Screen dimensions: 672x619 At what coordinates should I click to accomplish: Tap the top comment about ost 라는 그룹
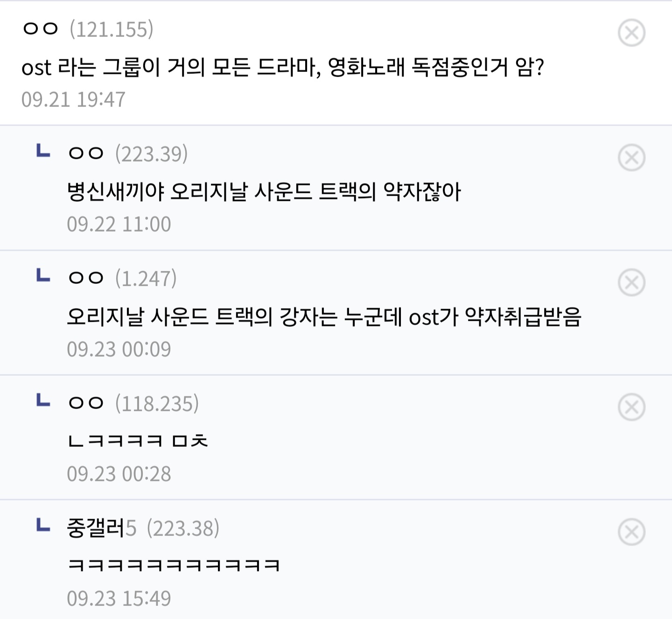tap(283, 67)
